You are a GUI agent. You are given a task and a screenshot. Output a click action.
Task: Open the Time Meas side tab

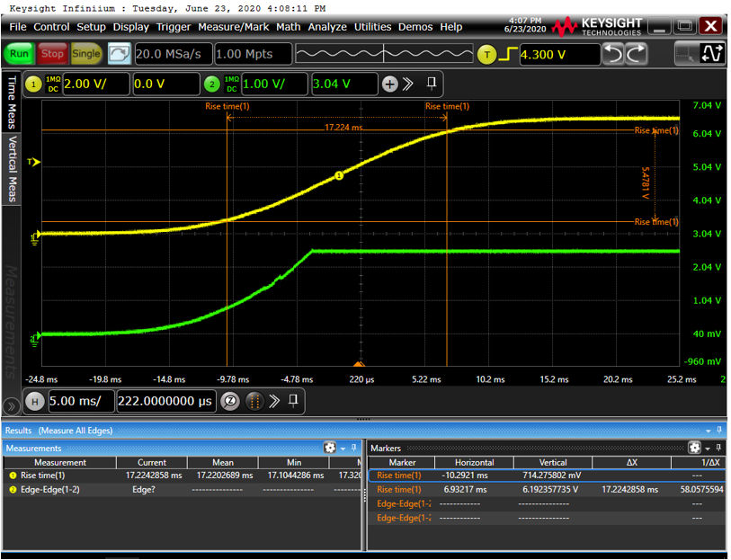12,102
